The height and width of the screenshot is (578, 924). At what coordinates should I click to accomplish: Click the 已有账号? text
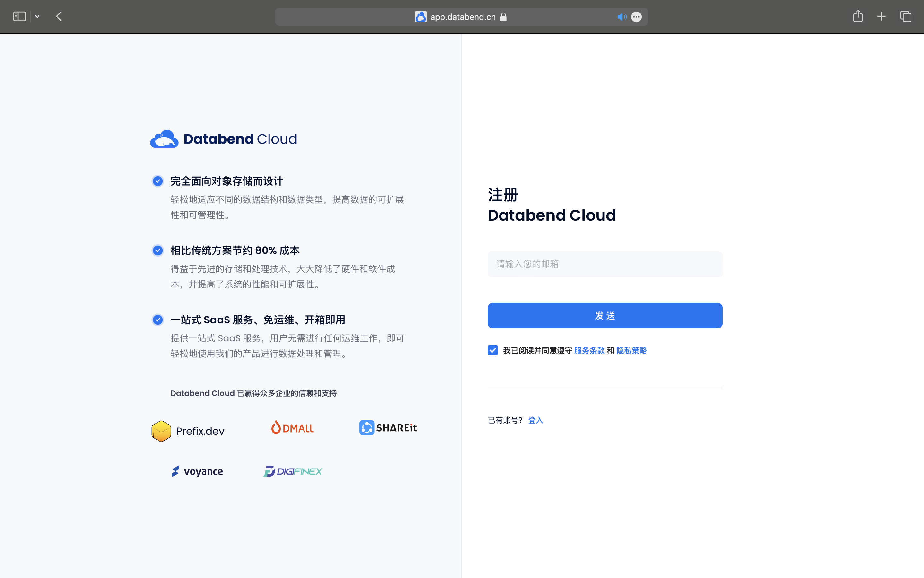click(x=505, y=420)
